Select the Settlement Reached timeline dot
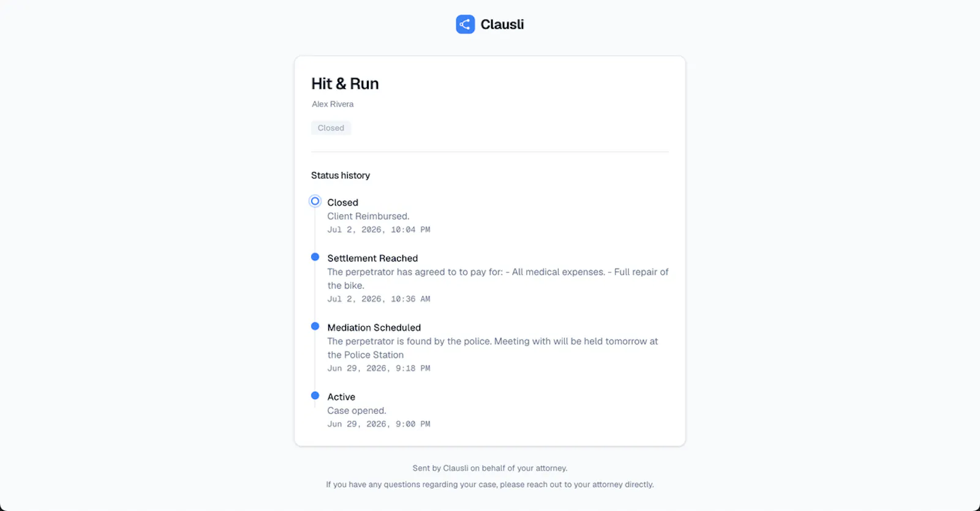Screen dimensions: 980x511 click(315, 257)
